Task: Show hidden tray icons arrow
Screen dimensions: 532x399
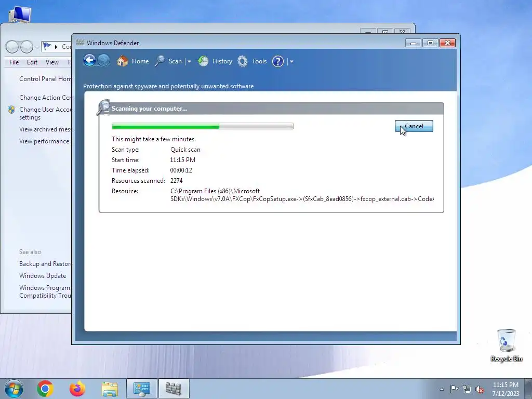Action: point(442,389)
